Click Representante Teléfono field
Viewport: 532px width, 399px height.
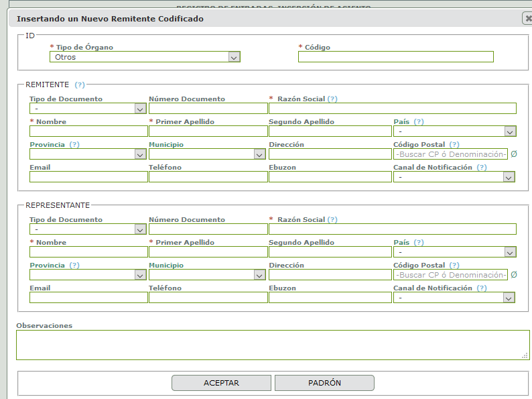tap(208, 298)
